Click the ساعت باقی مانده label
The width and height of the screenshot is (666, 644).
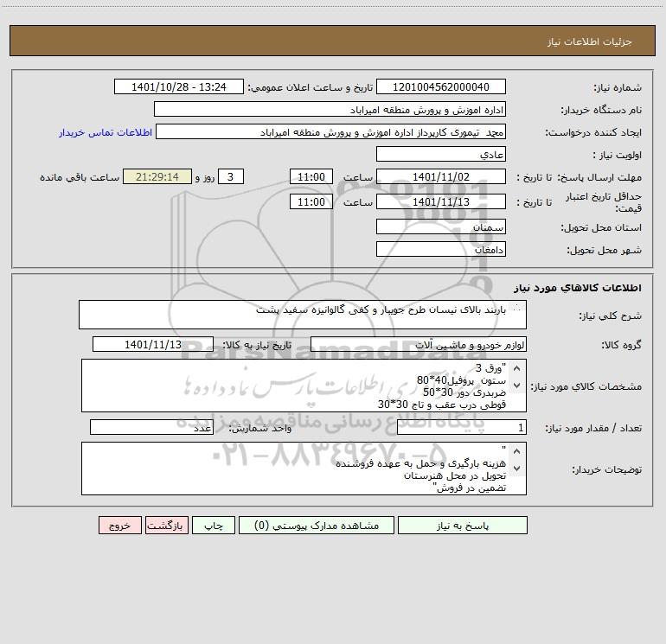(x=80, y=177)
